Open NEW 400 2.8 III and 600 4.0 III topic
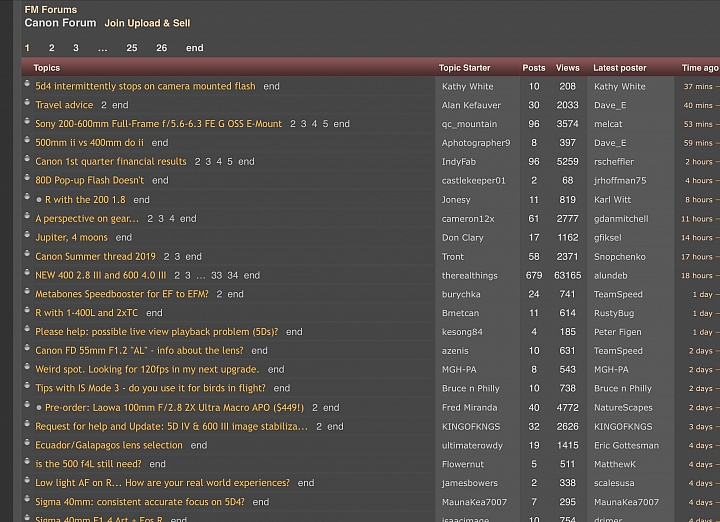The height and width of the screenshot is (522, 720). point(101,275)
